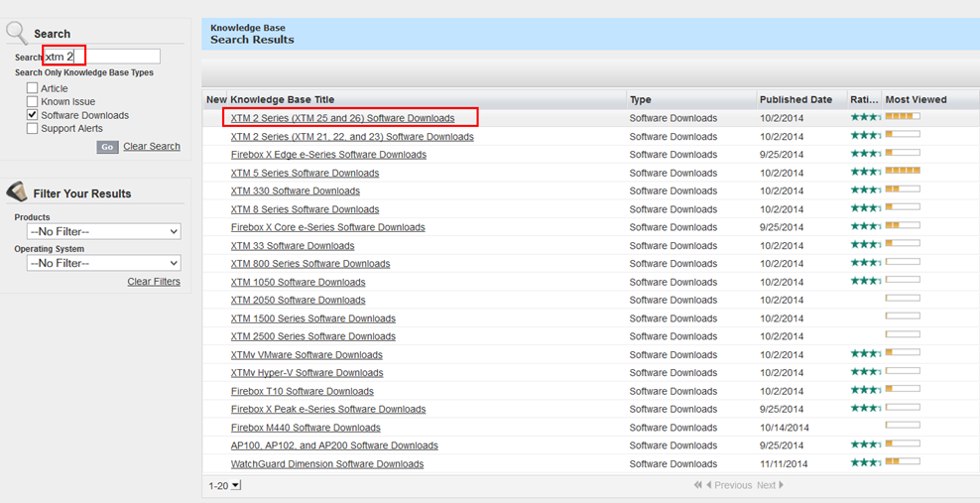Open Firebox X Peak e-Series Software Downloads
The height and width of the screenshot is (503, 980).
click(328, 410)
